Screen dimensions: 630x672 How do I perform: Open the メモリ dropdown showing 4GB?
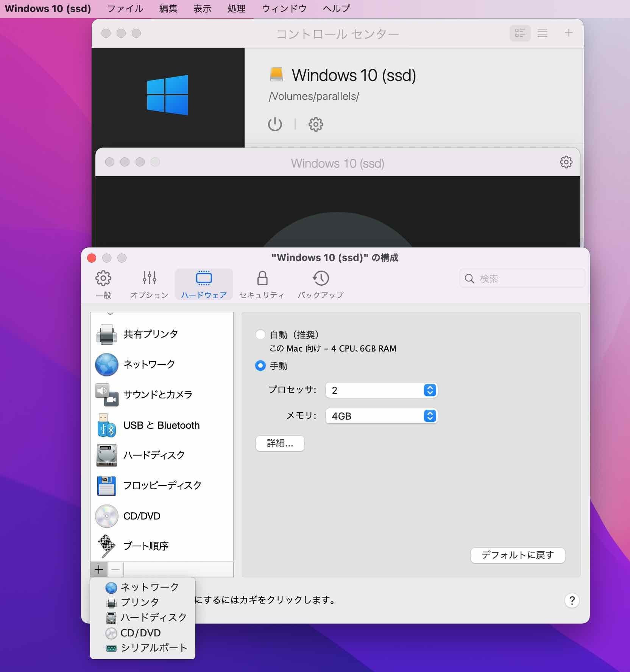coord(381,416)
